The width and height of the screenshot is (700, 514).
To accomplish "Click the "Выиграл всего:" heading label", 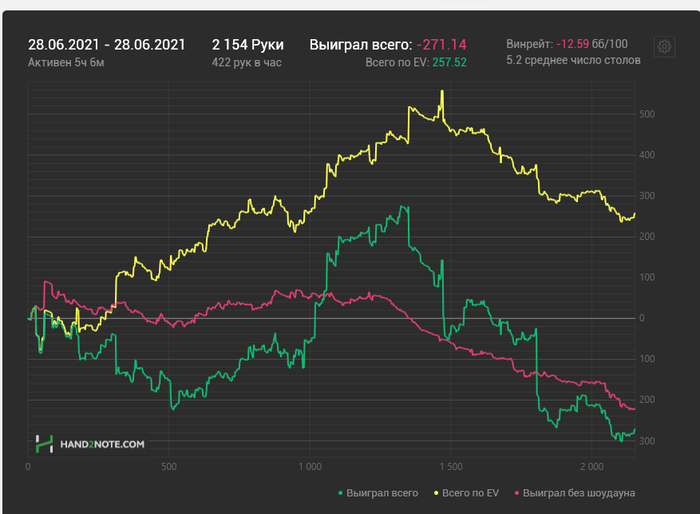I will point(361,45).
